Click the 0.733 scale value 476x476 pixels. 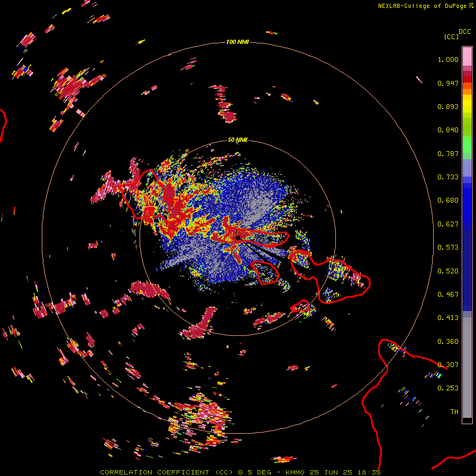(448, 177)
